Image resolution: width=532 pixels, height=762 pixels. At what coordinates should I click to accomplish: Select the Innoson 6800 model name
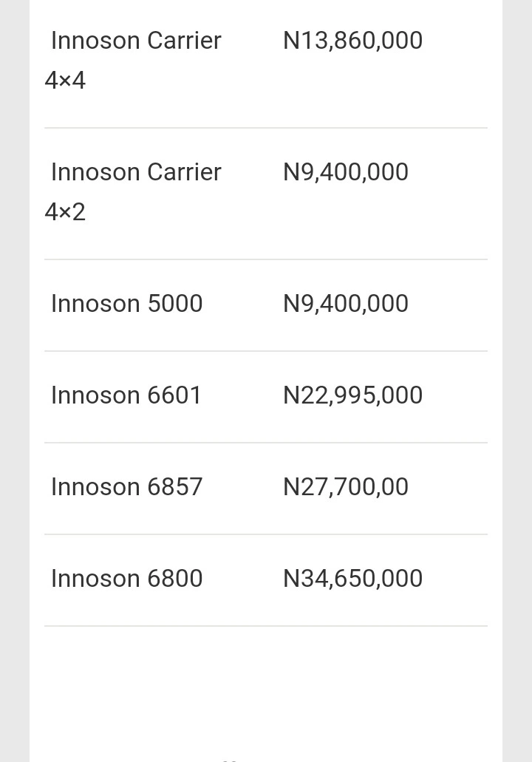(127, 578)
